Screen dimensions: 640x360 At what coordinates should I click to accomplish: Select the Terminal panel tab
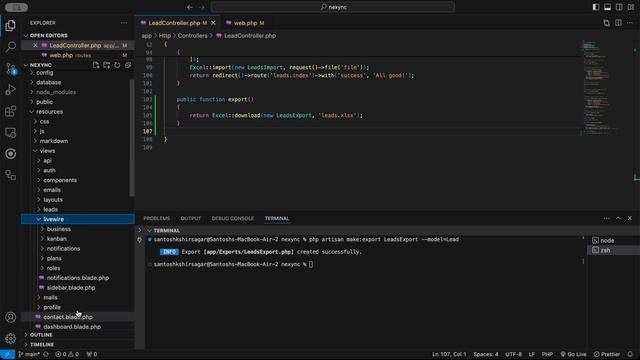pyautogui.click(x=277, y=218)
